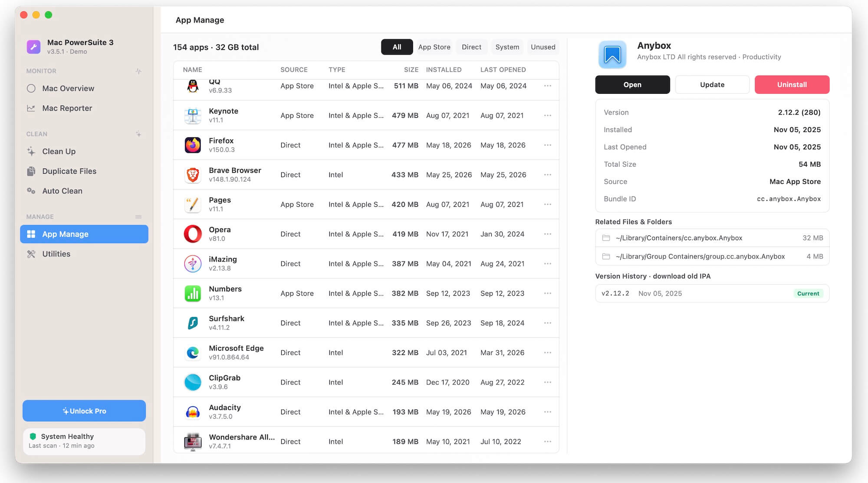This screenshot has width=868, height=483.
Task: Click the Audacity headphones icon
Action: (x=193, y=412)
